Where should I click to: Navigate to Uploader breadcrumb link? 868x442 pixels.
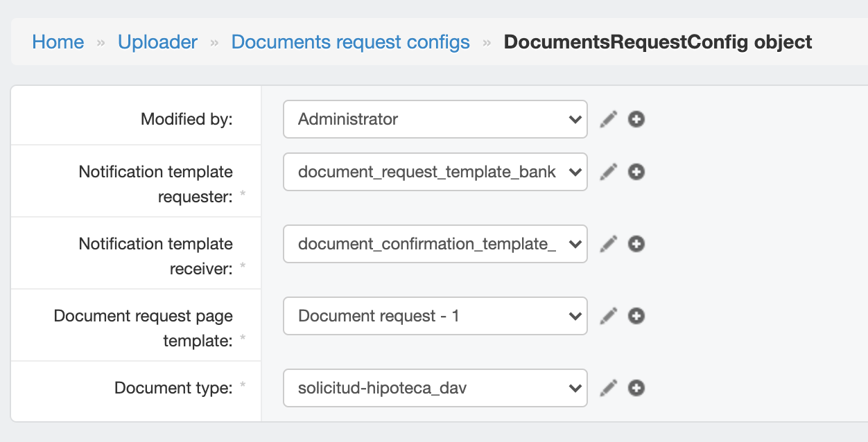tap(157, 42)
